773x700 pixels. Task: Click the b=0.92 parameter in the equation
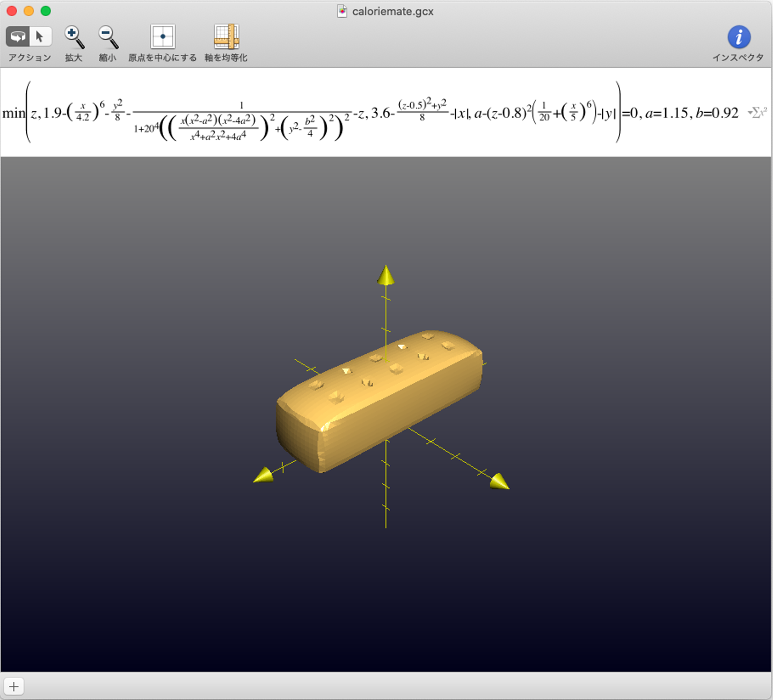[717, 113]
